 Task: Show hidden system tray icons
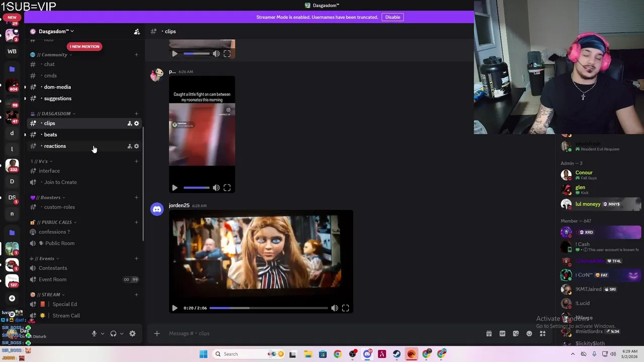click(573, 354)
